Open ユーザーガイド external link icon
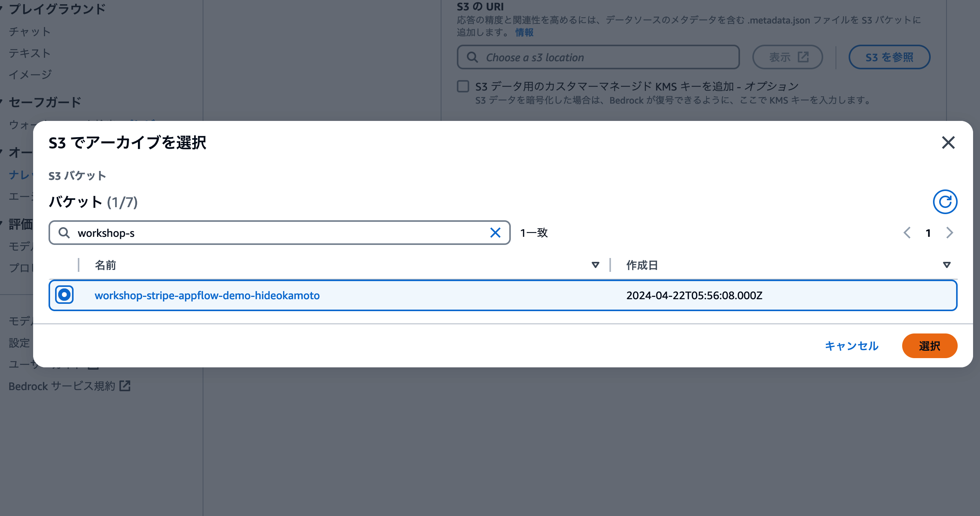 92,367
